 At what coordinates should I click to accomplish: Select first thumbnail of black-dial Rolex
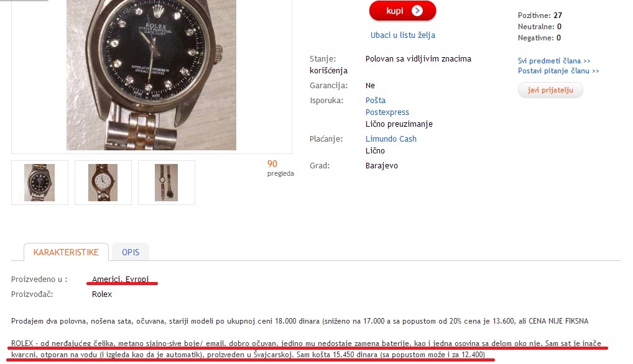[40, 183]
